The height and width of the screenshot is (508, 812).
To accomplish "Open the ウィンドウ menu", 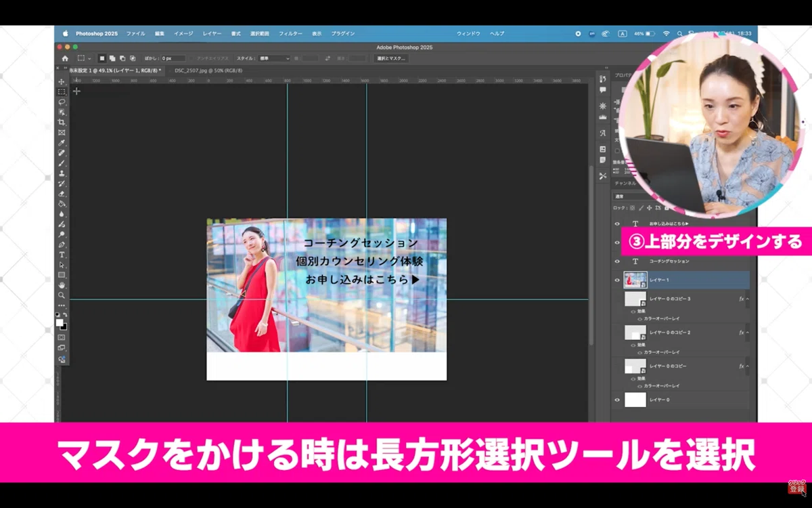I will (x=468, y=33).
